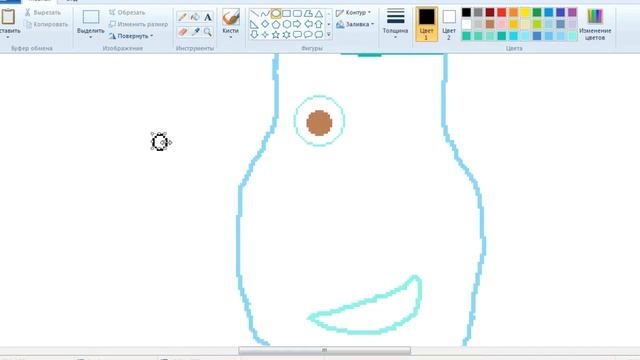Click the Копировать copy button
The image size is (640, 360).
pyautogui.click(x=46, y=24)
